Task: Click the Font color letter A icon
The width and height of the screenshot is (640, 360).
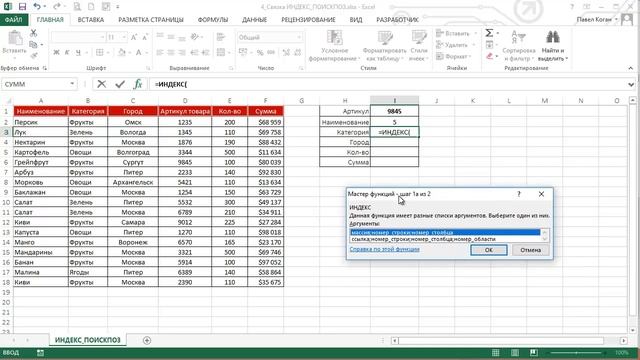Action: [139, 52]
